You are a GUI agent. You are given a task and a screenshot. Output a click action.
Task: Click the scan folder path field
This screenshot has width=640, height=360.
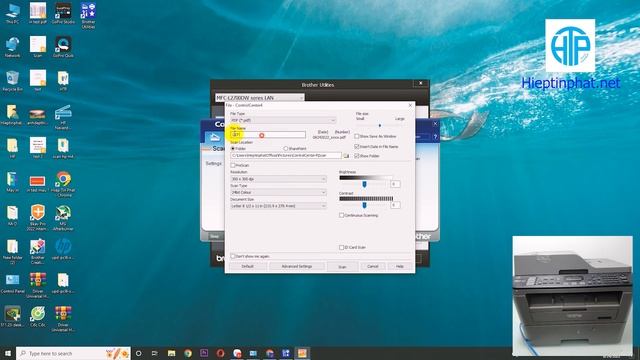286,156
